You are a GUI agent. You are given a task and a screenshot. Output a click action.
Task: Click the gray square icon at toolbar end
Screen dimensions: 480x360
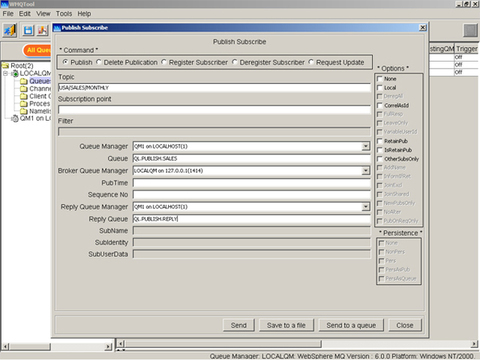470,31
